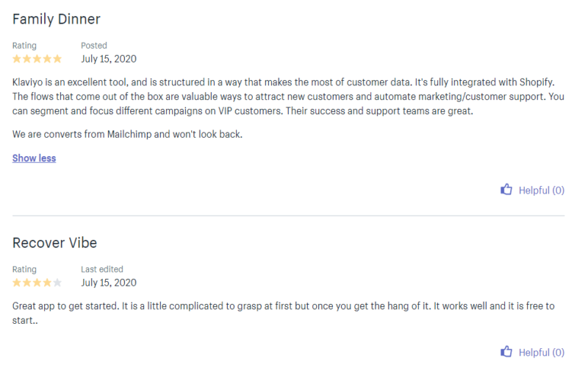Click the 'We are converts from Mailchimp' sentence

[x=127, y=134]
